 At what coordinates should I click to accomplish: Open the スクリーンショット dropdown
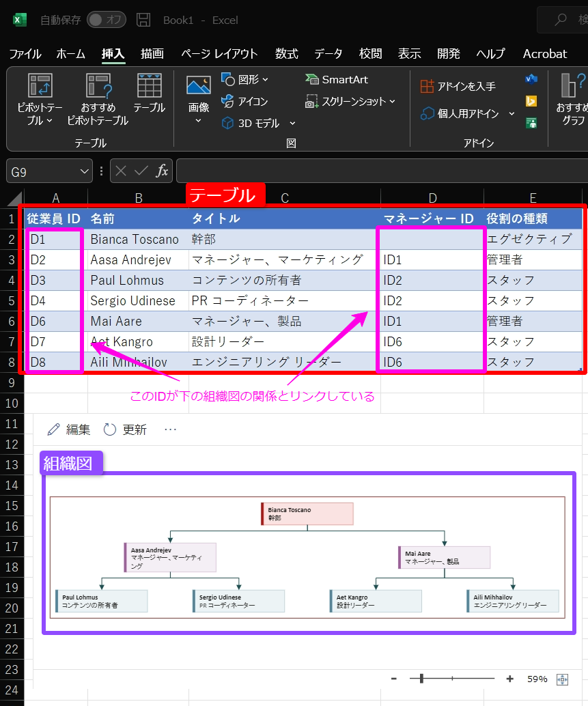pyautogui.click(x=392, y=102)
